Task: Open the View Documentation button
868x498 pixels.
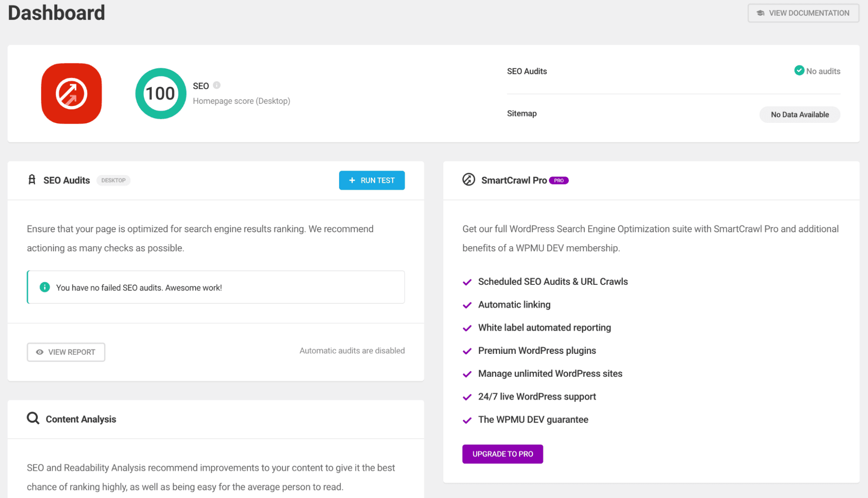Action: pyautogui.click(x=803, y=13)
